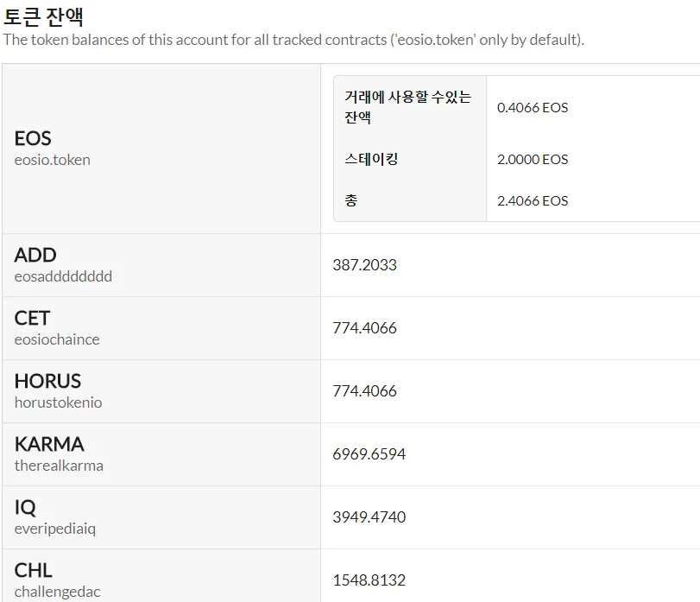Click the CHL token name
This screenshot has width=700, height=602.
(x=33, y=570)
